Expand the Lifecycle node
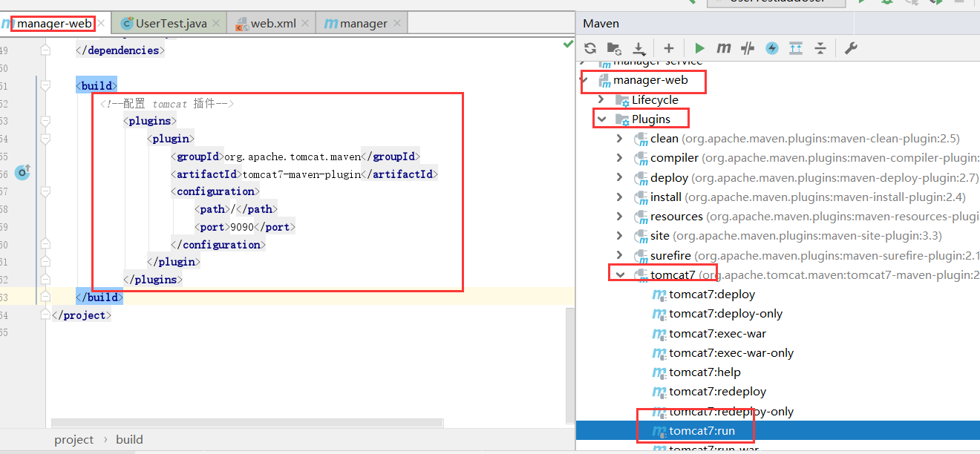This screenshot has width=980, height=454. (x=601, y=99)
